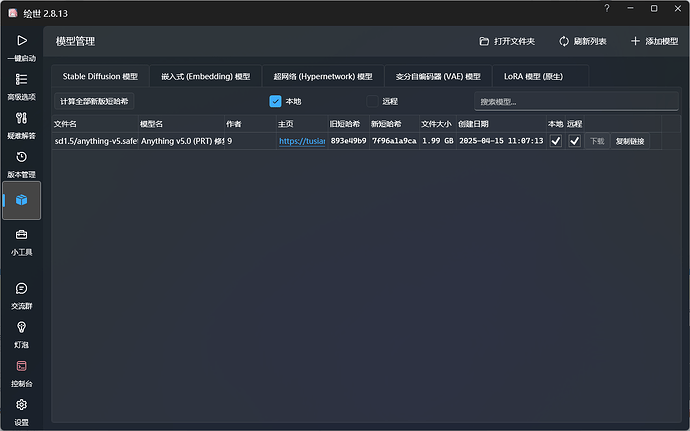Click the 新短哈希 column header
690x431 pixels.
coord(394,124)
